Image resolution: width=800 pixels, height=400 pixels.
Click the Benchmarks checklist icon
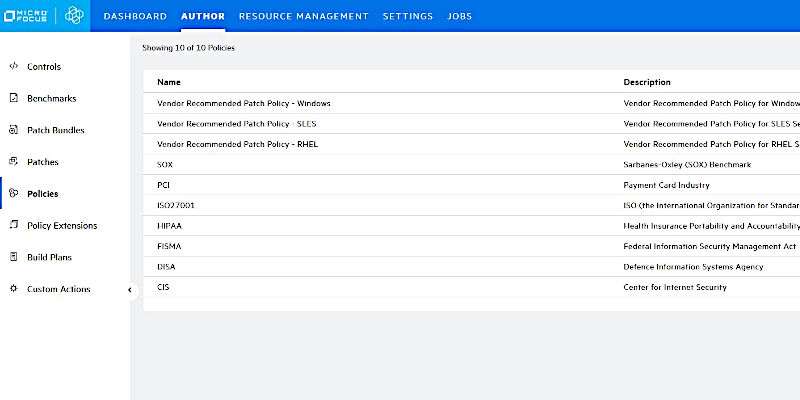click(x=14, y=98)
